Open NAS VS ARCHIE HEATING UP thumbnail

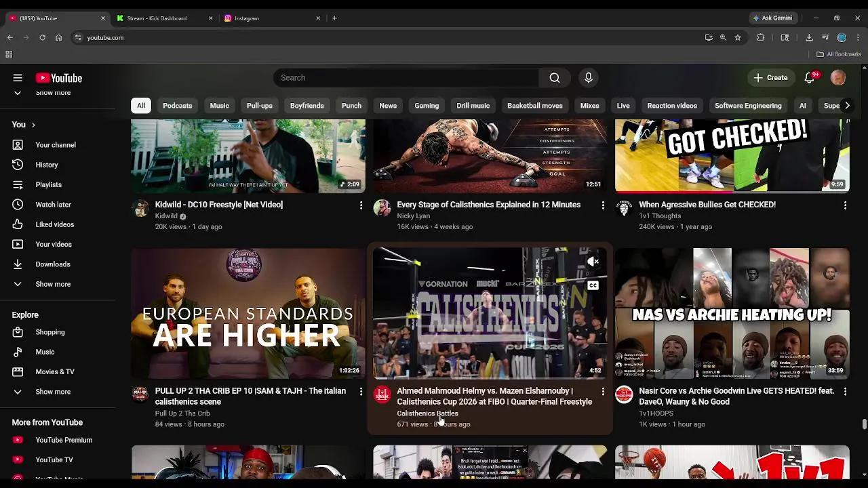coord(732,313)
